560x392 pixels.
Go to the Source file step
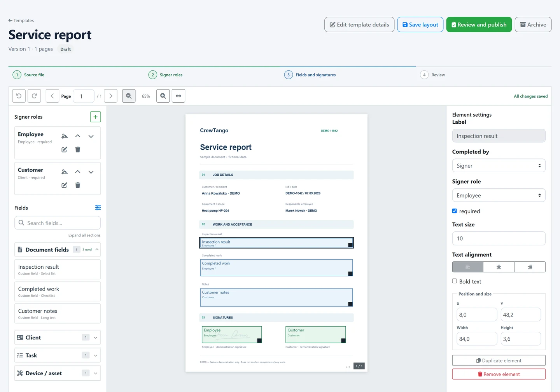tap(28, 75)
